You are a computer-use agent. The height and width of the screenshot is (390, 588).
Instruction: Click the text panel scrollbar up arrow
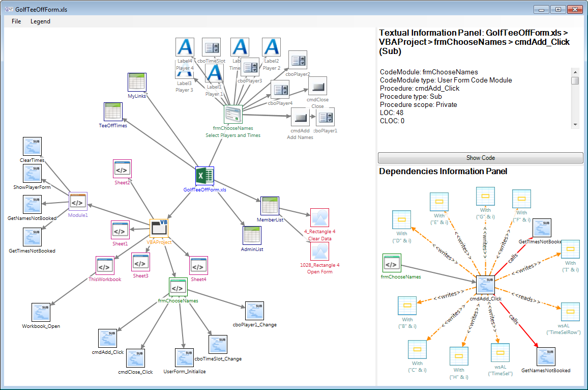pyautogui.click(x=575, y=72)
